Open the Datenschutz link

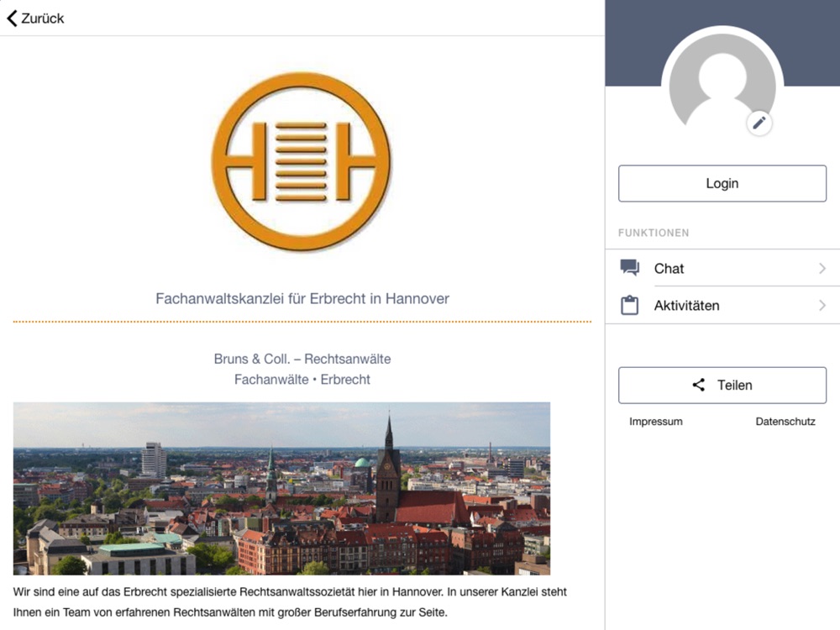point(785,422)
